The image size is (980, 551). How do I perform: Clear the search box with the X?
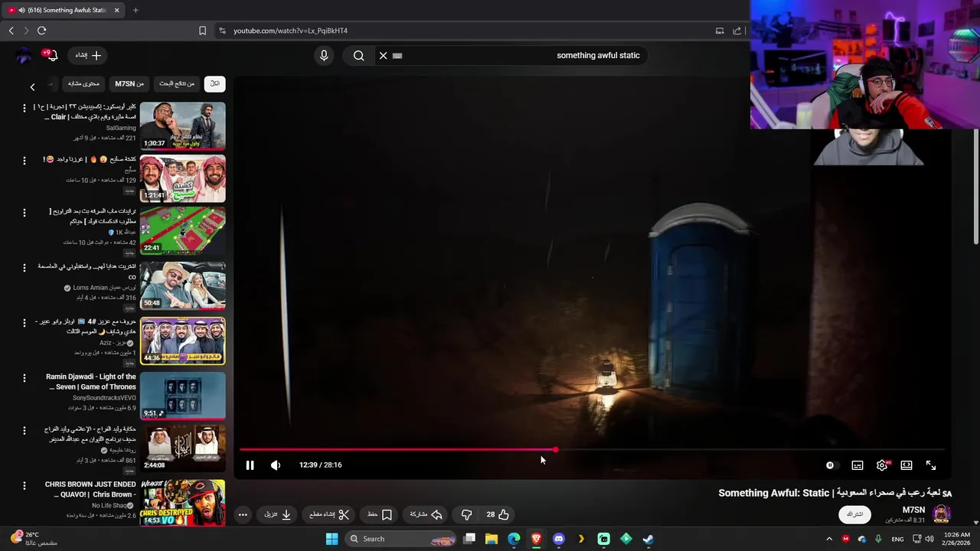click(383, 55)
